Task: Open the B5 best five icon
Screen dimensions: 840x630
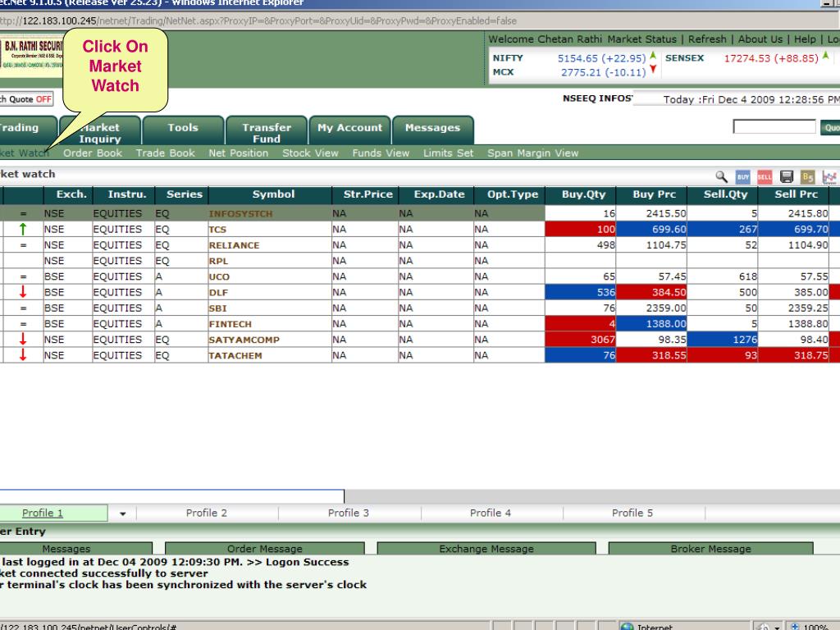Action: [808, 177]
